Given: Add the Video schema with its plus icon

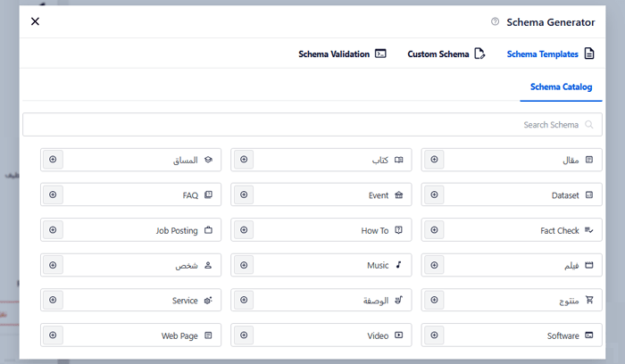Looking at the screenshot, I should [x=244, y=335].
